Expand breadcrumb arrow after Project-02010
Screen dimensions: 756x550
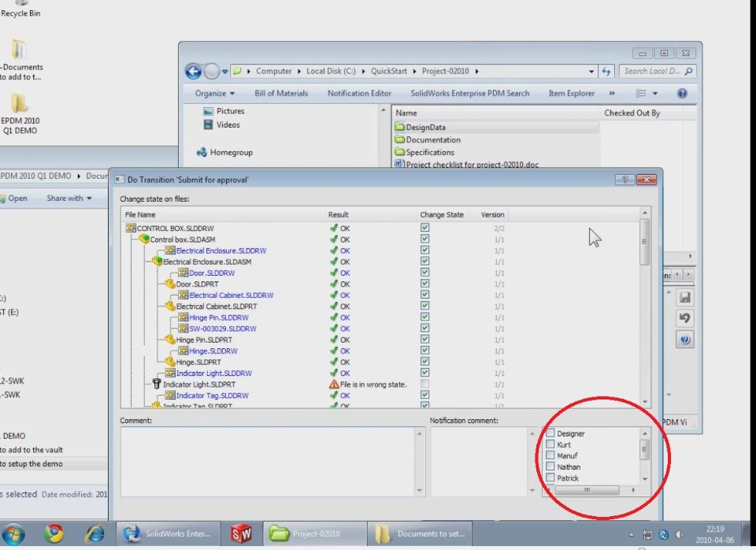(x=477, y=72)
